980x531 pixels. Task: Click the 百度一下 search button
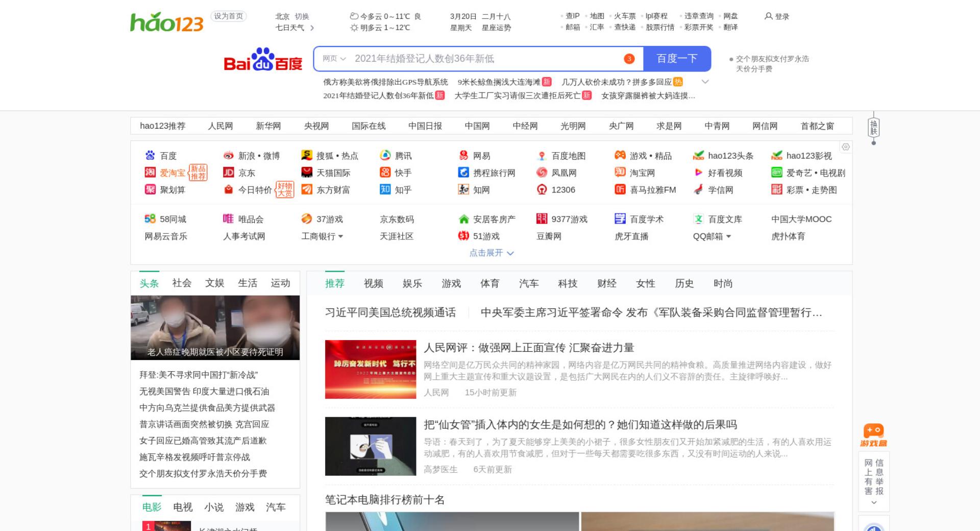(x=677, y=59)
